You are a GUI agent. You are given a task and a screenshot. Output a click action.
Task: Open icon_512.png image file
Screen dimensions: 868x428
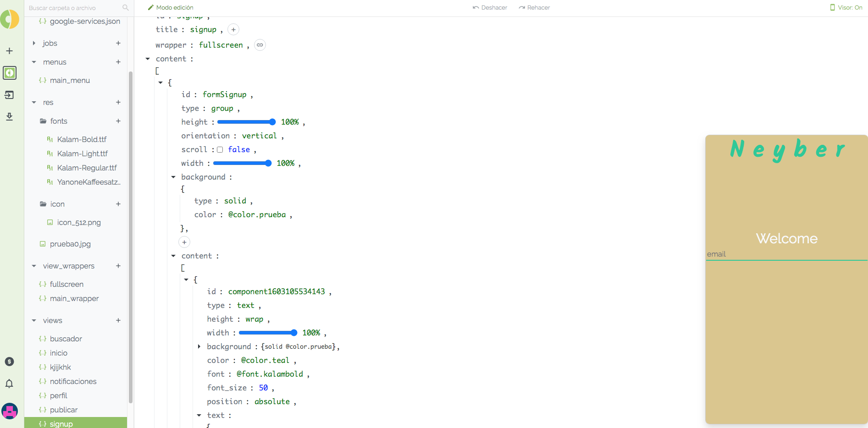click(x=79, y=222)
